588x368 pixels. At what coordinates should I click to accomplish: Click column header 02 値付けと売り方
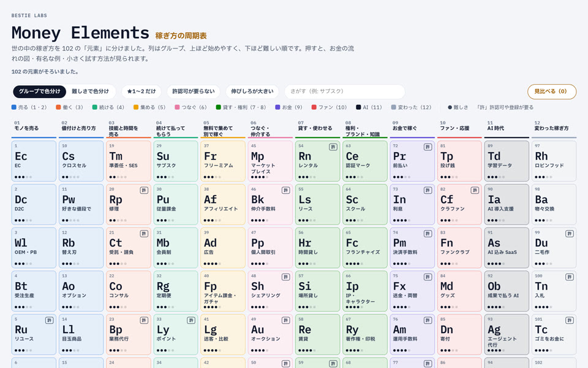pos(81,128)
